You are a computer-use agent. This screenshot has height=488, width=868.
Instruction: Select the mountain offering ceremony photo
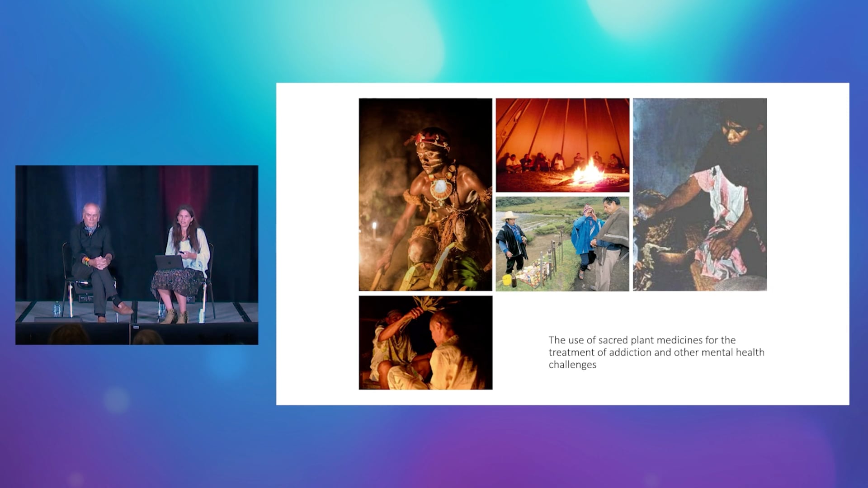(562, 244)
